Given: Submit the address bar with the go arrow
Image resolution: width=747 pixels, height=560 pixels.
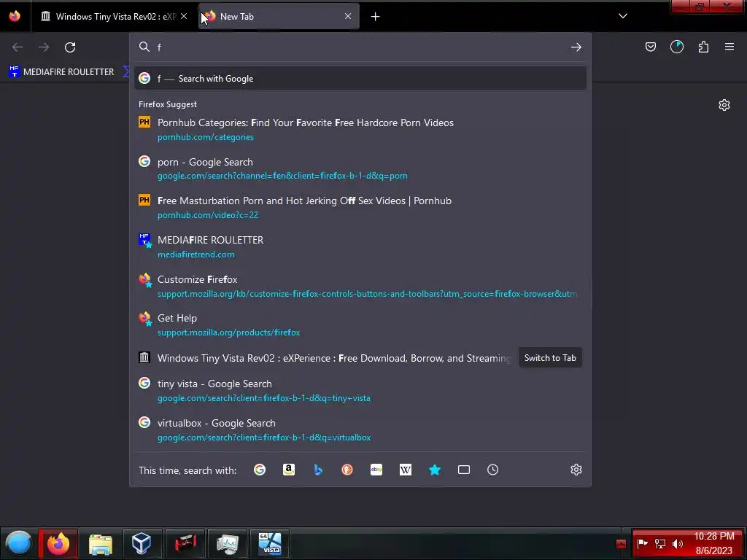Looking at the screenshot, I should pyautogui.click(x=576, y=47).
